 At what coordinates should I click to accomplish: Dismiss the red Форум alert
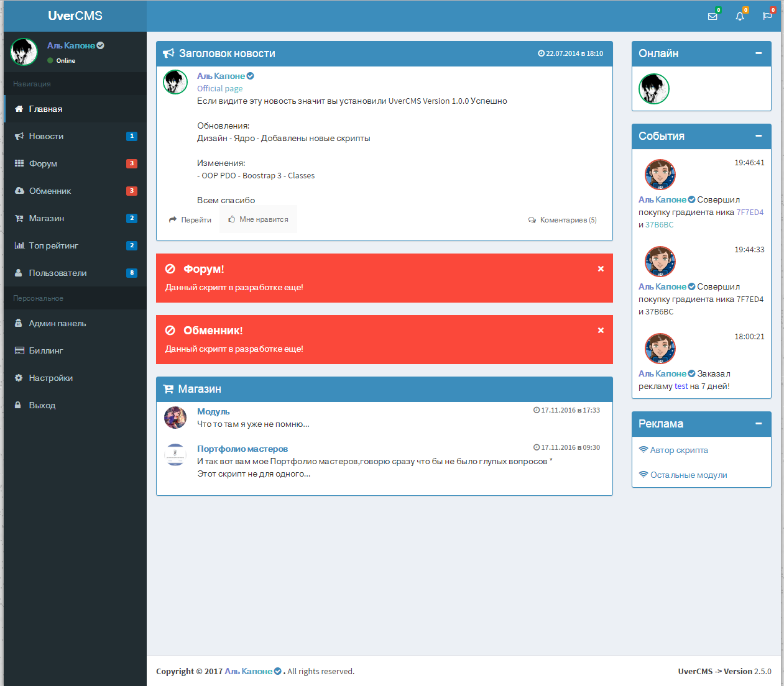coord(601,269)
